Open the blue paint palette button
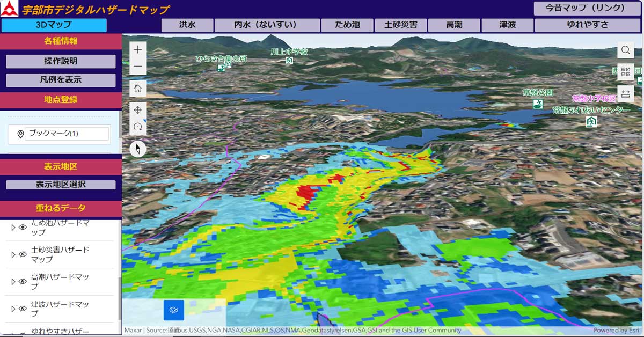 pyautogui.click(x=174, y=310)
